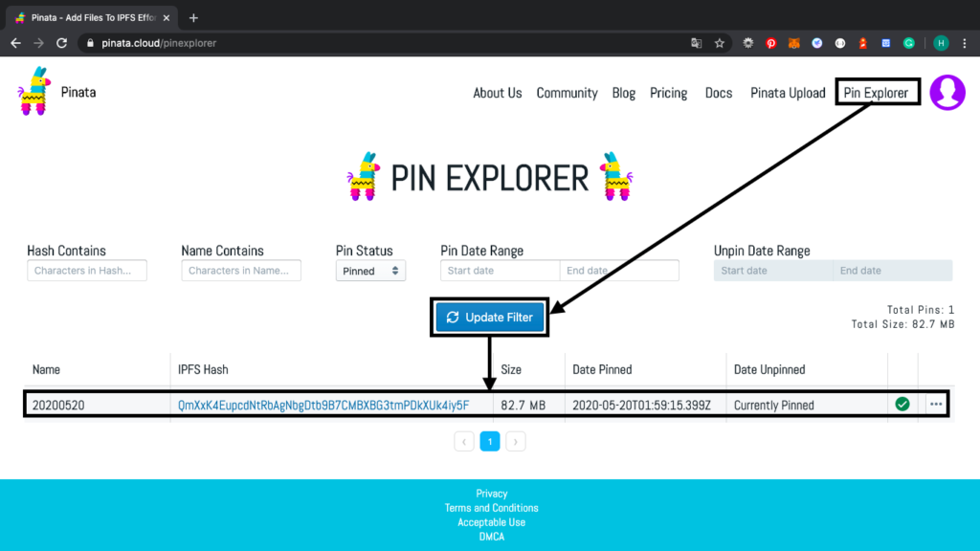Open the Pricing page
Screen dimensions: 980x551
668,93
